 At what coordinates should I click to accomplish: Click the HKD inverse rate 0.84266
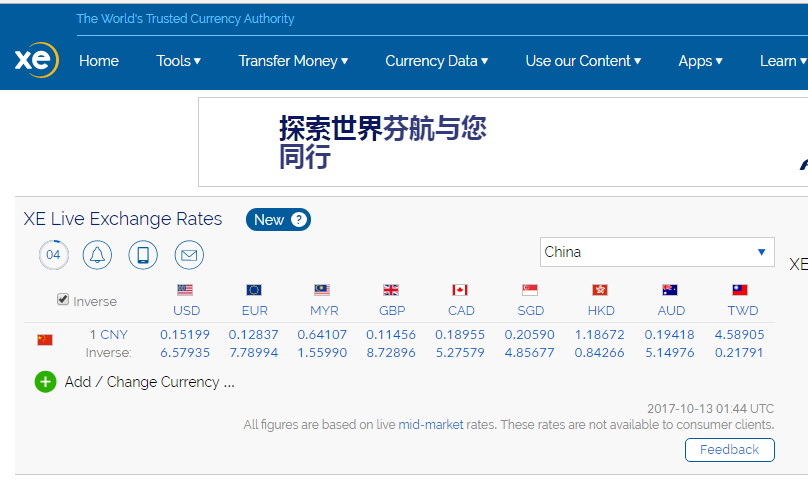[x=600, y=353]
